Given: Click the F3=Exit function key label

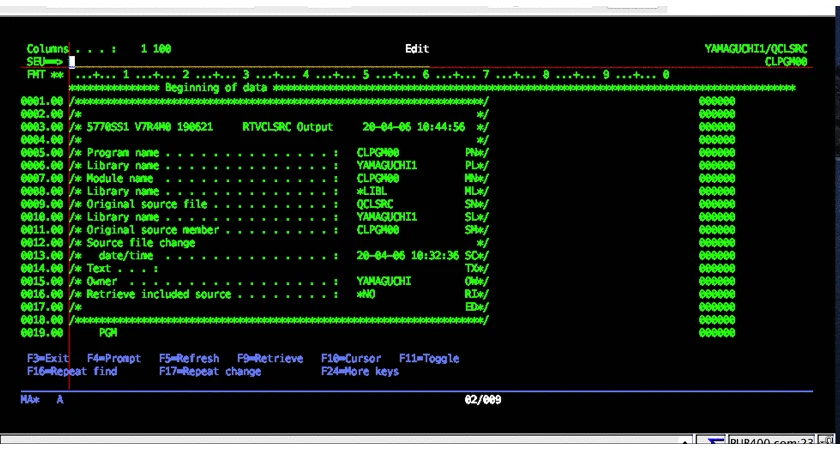Looking at the screenshot, I should coord(48,358).
